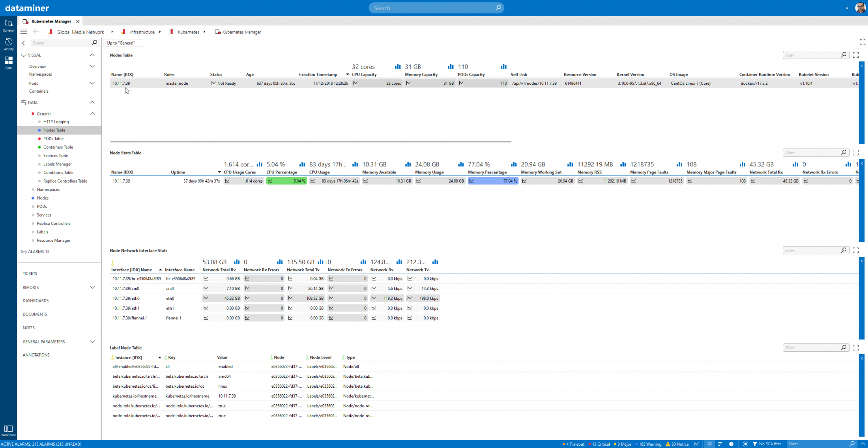Select Replica Controllers Table in the tree
This screenshot has width=868, height=448.
coord(65,181)
